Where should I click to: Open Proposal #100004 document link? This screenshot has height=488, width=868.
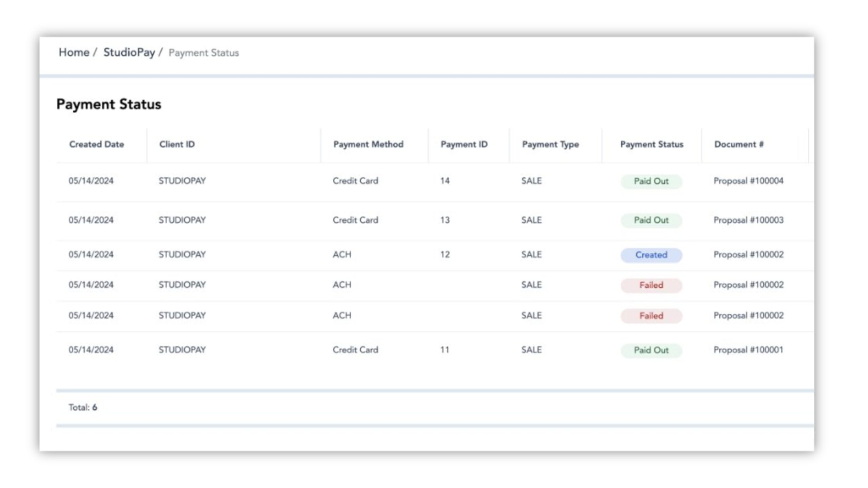748,181
